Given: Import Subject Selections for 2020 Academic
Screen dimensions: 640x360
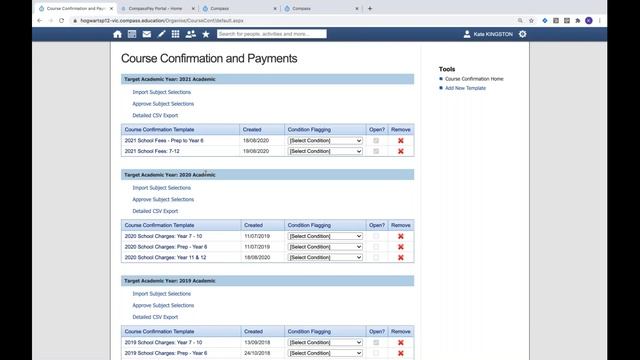Looking at the screenshot, I should [x=161, y=188].
